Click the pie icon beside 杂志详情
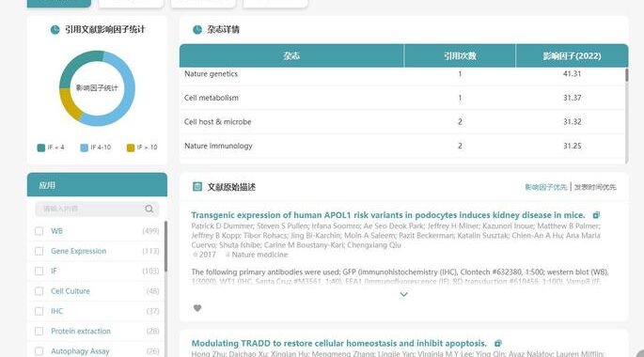This screenshot has width=644, height=357. coord(197,29)
